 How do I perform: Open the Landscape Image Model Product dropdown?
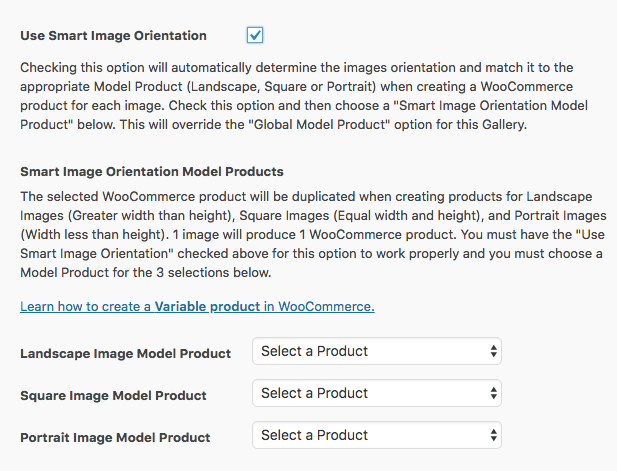click(377, 351)
